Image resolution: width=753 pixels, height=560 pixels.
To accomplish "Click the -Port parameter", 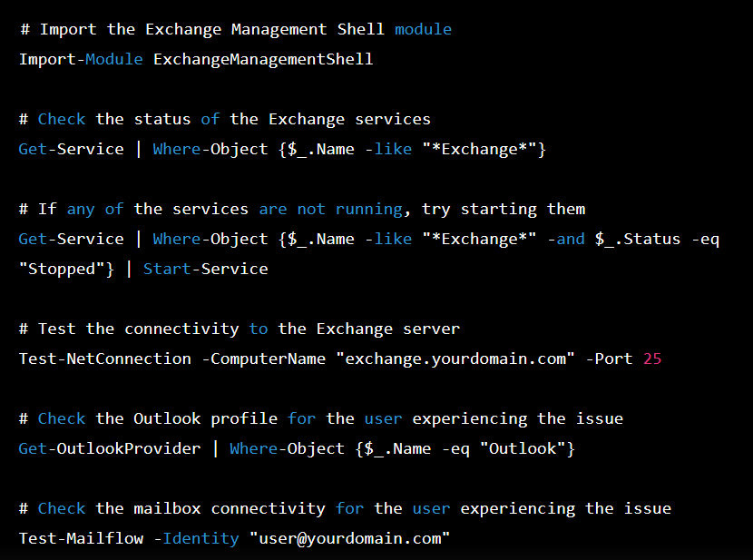I will tap(609, 359).
